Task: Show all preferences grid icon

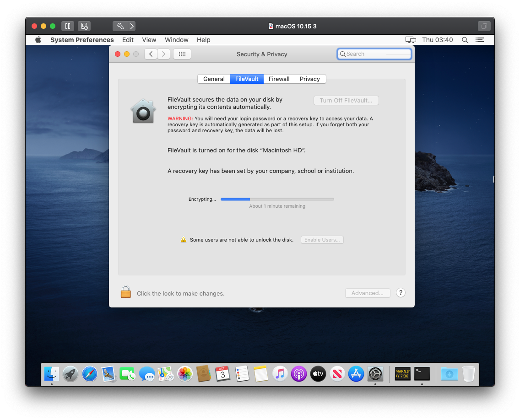Action: pyautogui.click(x=182, y=54)
